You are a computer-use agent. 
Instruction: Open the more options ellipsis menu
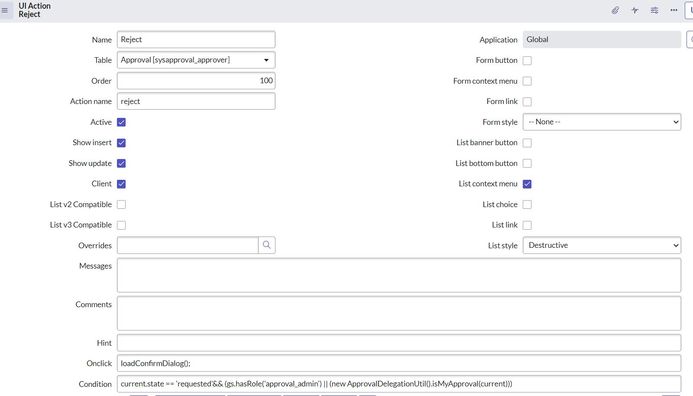click(x=674, y=10)
